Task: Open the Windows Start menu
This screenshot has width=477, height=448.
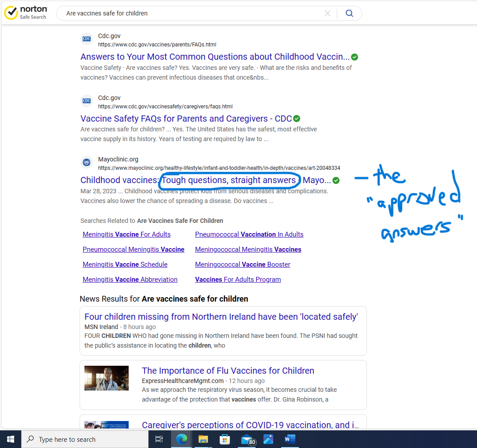Action: 11,439
